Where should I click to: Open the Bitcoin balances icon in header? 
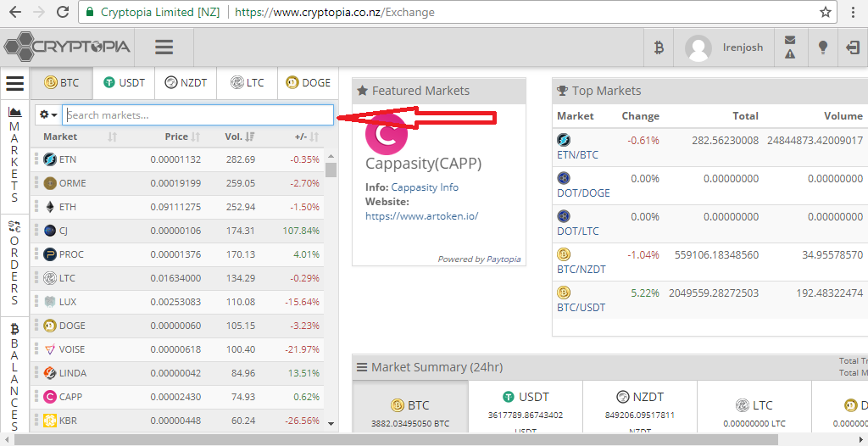pyautogui.click(x=658, y=47)
